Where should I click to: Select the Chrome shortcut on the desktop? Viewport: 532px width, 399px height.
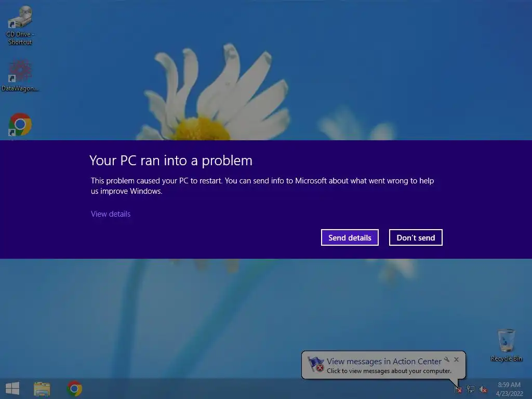(x=20, y=125)
